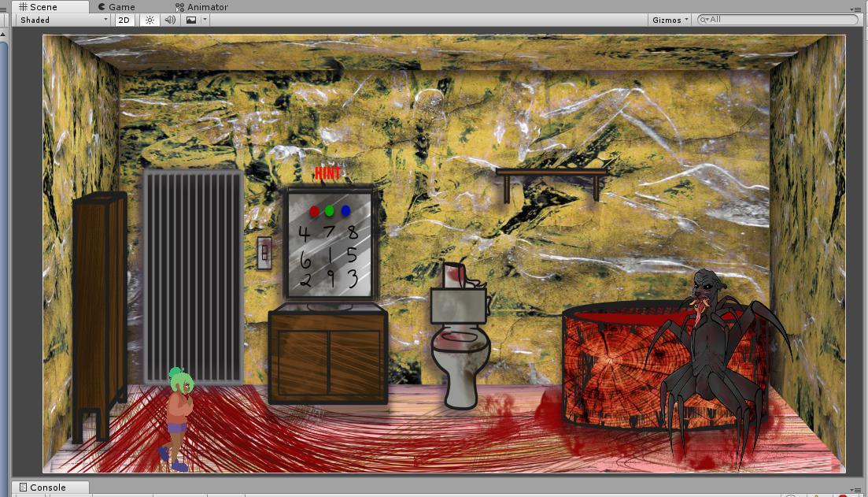This screenshot has height=497, width=868.
Task: Mute scene audio using the speaker icon
Action: 170,20
